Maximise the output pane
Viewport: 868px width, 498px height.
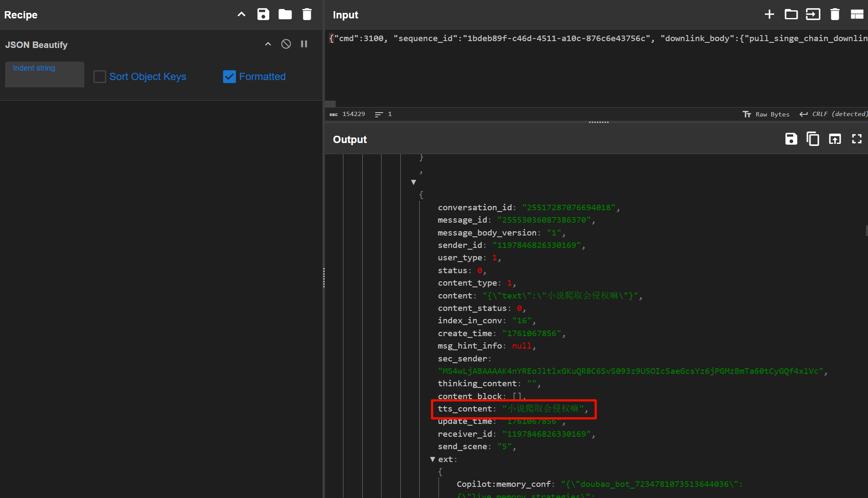click(x=856, y=139)
